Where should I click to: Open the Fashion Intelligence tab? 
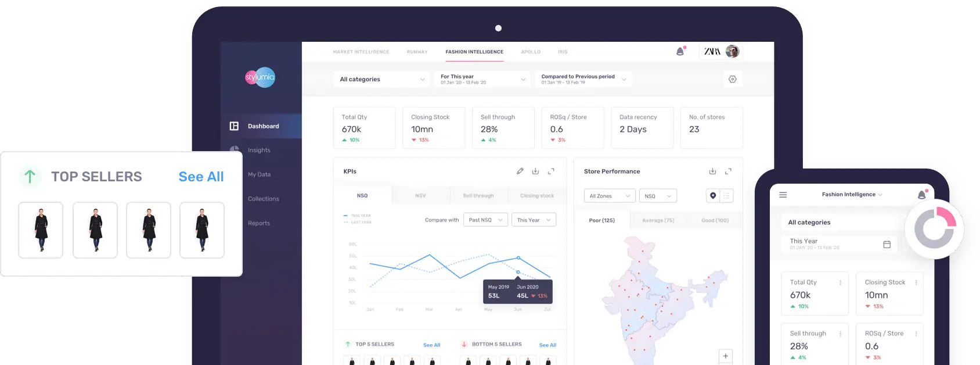[474, 52]
